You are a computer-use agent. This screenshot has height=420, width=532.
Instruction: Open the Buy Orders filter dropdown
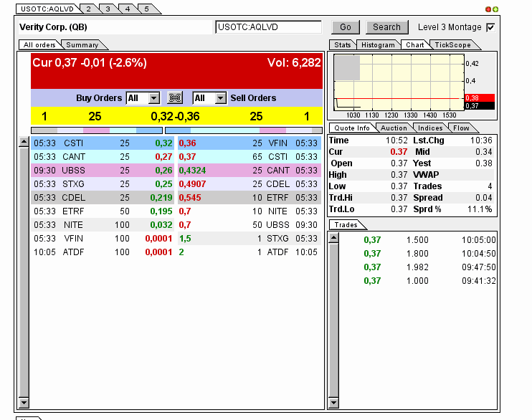[154, 98]
